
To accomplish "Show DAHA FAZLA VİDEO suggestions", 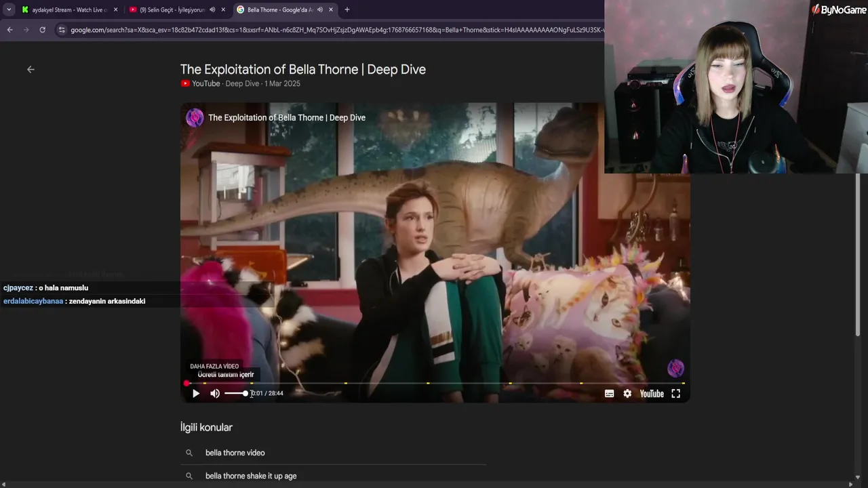I will coord(214,367).
